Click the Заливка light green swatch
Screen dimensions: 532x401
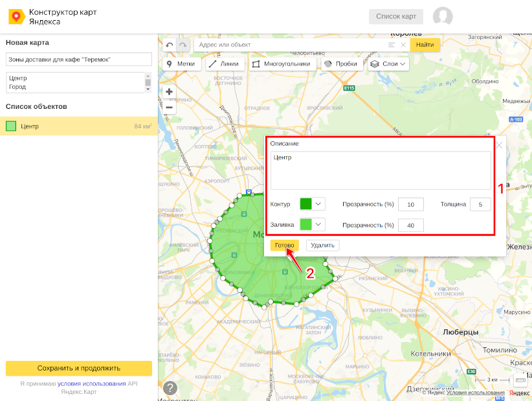click(305, 224)
